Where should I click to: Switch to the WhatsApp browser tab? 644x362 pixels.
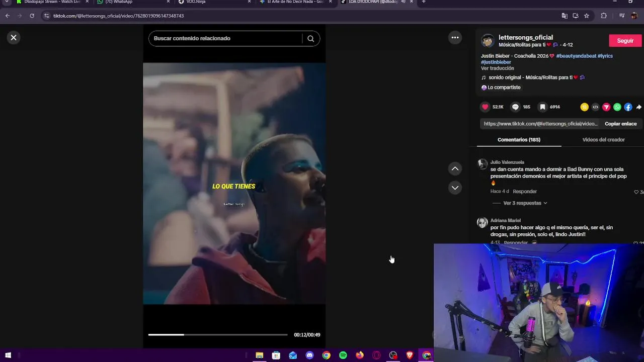pyautogui.click(x=133, y=2)
